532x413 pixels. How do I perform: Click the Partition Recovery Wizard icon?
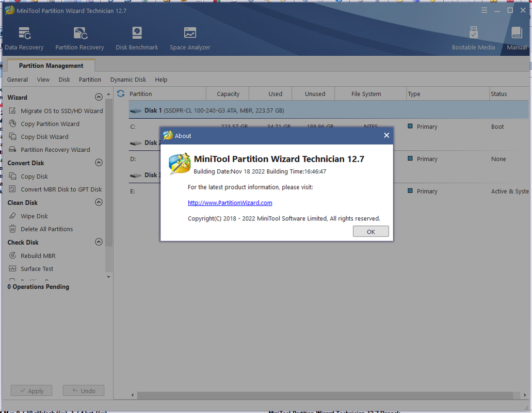coord(12,149)
